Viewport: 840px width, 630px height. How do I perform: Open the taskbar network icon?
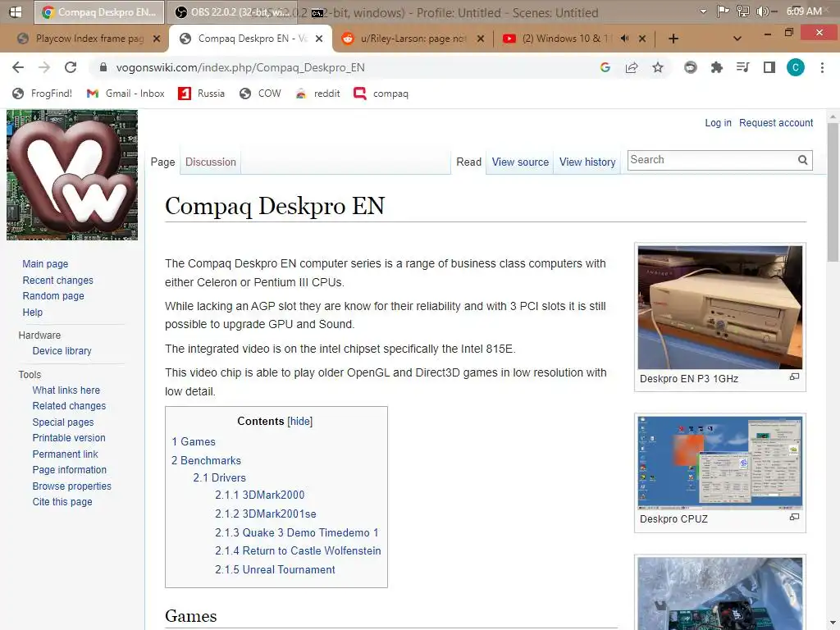coord(743,11)
